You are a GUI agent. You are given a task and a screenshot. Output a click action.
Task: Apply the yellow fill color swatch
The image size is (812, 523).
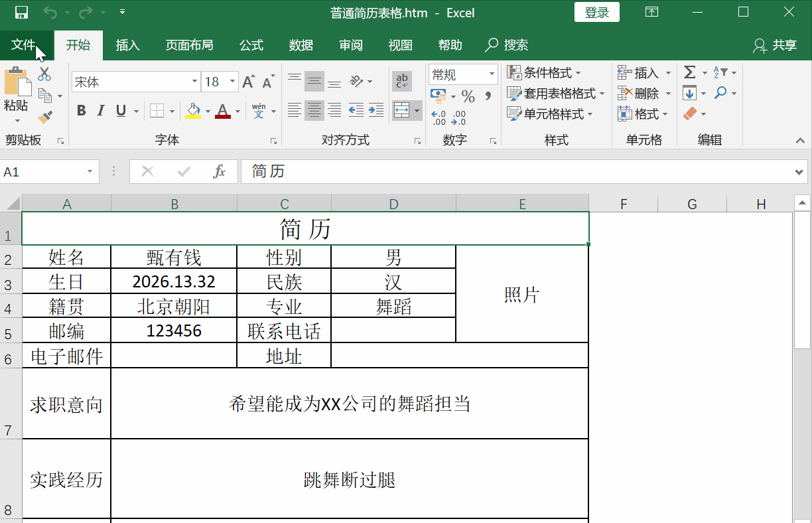[x=193, y=111]
